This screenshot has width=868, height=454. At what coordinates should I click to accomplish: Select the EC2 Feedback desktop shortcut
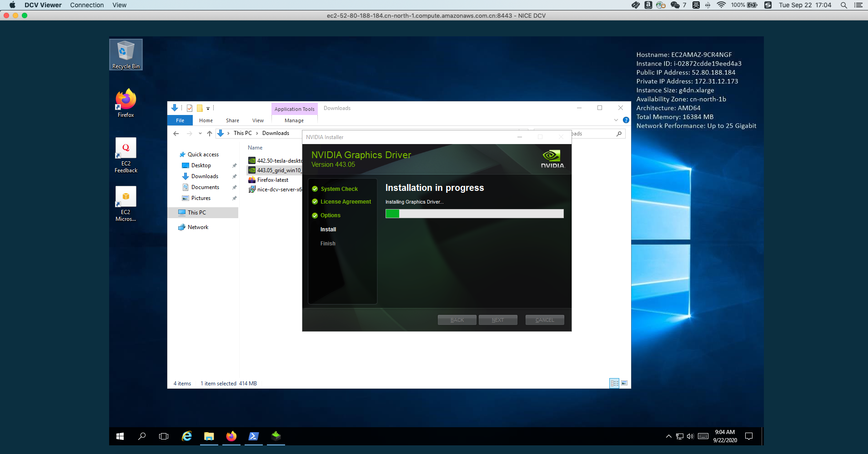click(x=126, y=155)
